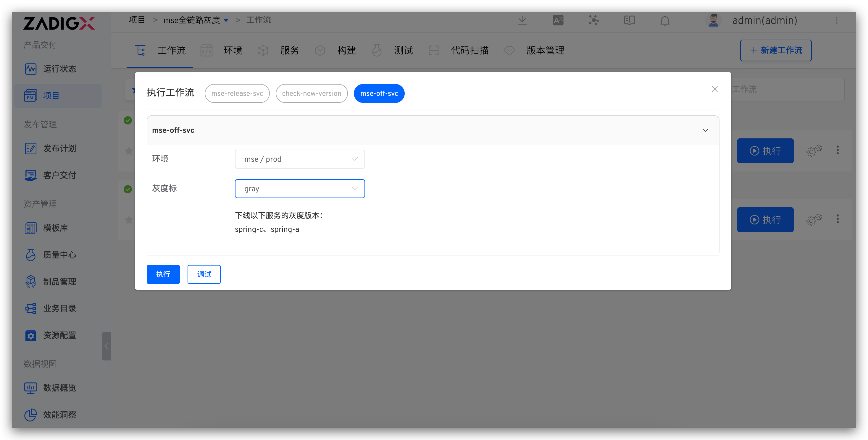Switch to the 服务 tab
This screenshot has width=868, height=440.
(278, 51)
